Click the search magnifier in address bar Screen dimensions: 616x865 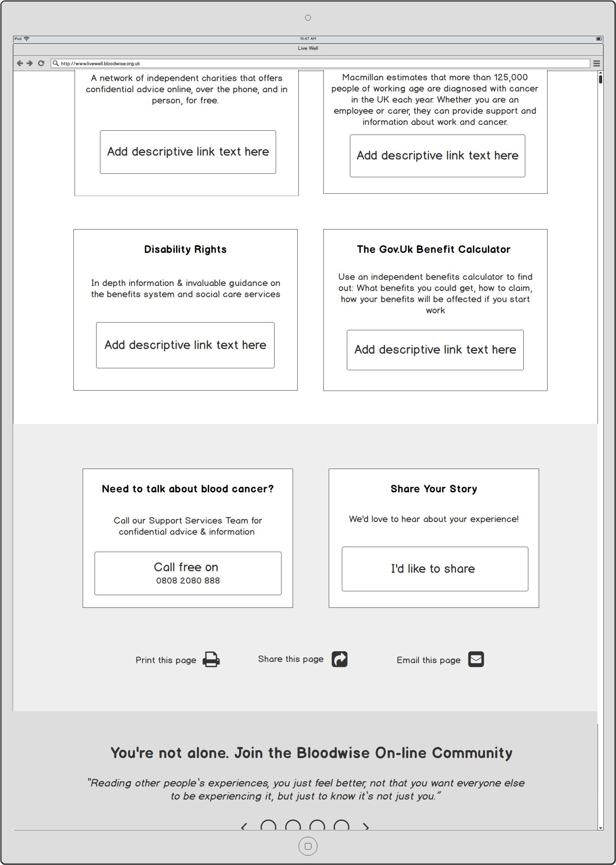56,63
